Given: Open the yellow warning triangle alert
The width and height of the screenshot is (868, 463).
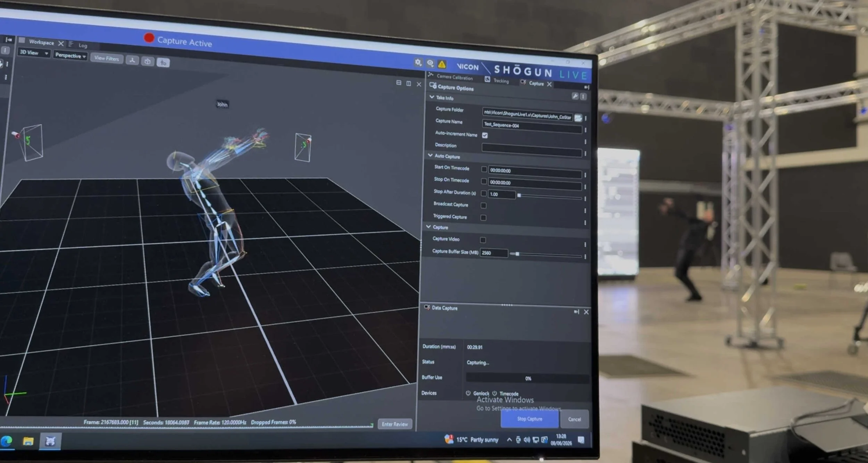Looking at the screenshot, I should [442, 64].
